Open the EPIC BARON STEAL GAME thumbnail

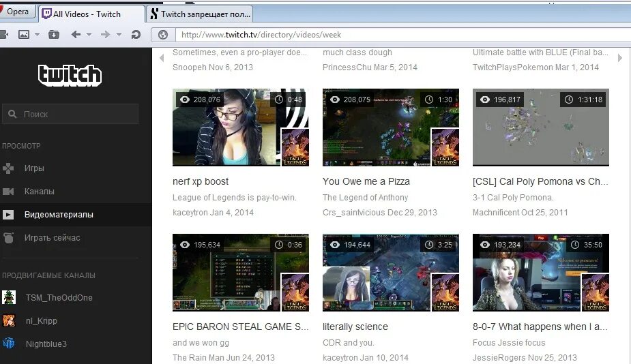[x=241, y=273]
